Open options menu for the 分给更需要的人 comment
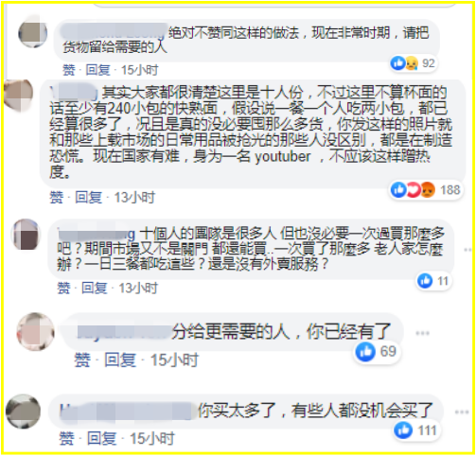This screenshot has width=476, height=456. coord(422,333)
